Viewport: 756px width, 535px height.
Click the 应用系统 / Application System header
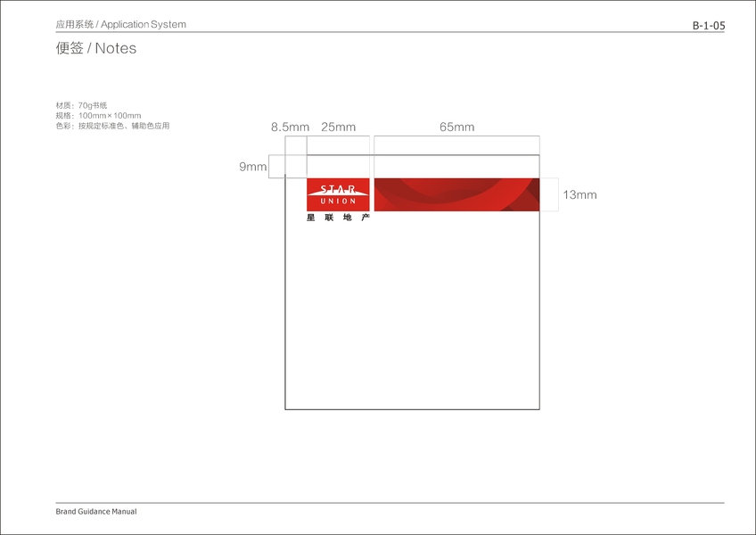tap(120, 24)
